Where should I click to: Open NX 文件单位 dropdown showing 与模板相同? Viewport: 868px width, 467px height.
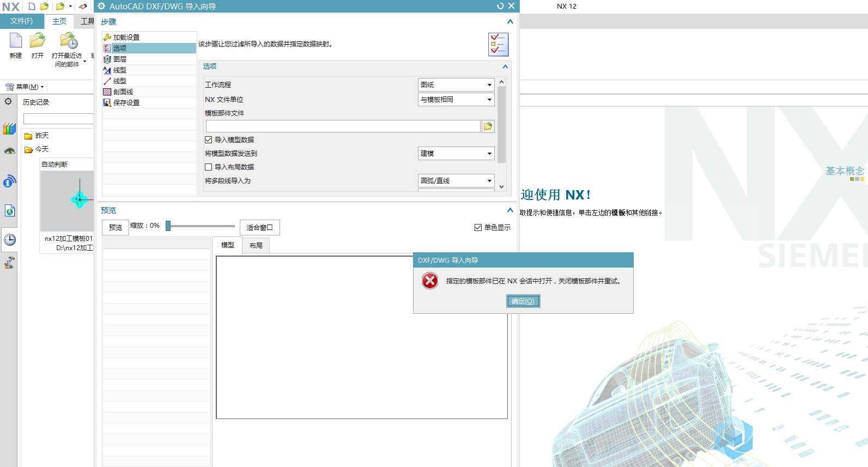pos(456,100)
